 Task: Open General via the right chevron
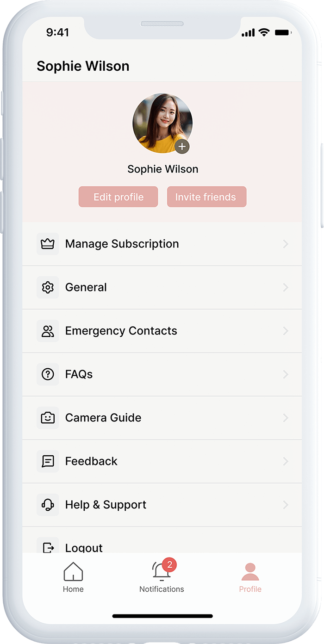click(x=286, y=287)
